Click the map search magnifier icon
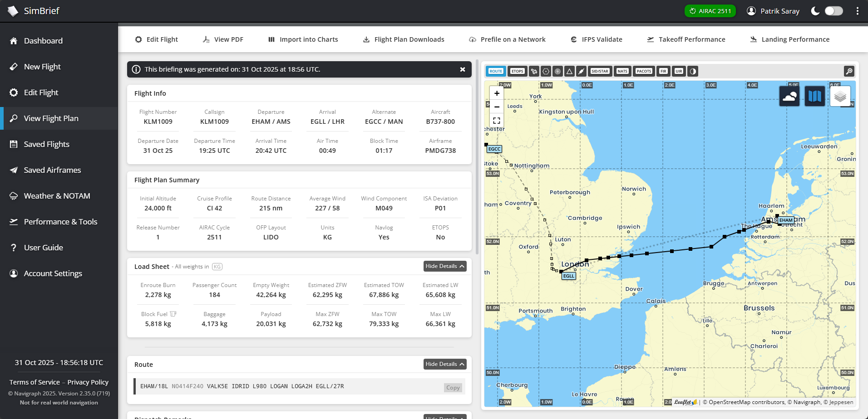 (x=849, y=71)
